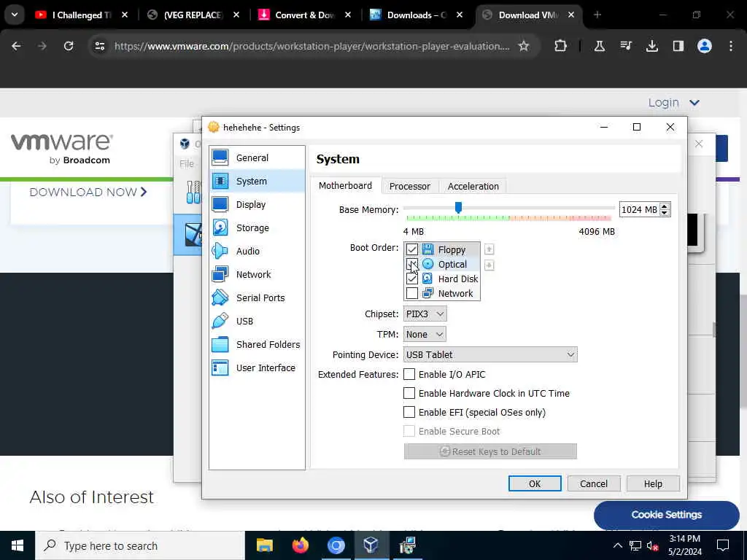747x560 pixels.
Task: Open the General settings category
Action: click(257, 157)
